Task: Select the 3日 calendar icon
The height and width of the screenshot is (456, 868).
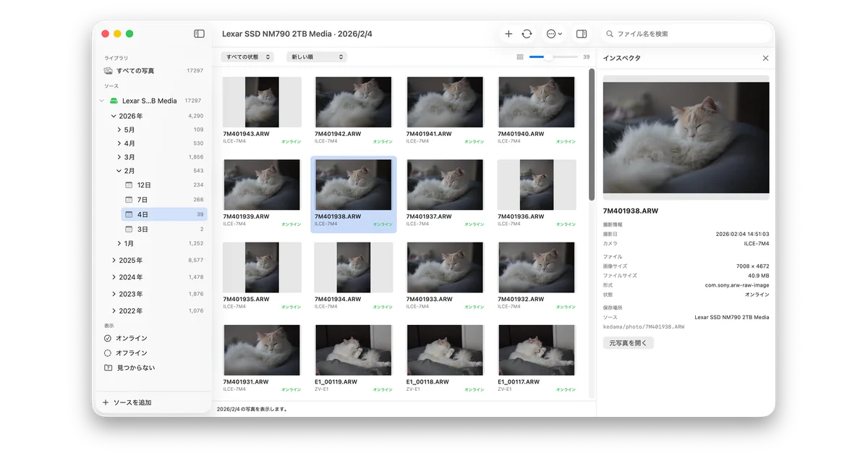Action: pos(129,229)
